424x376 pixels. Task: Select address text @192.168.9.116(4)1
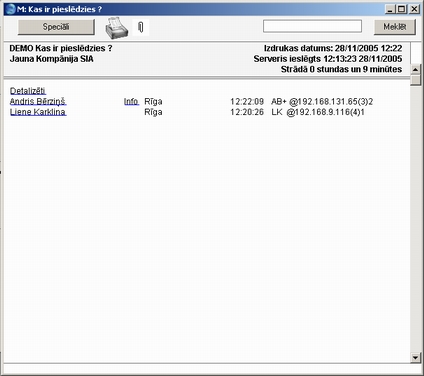point(325,112)
